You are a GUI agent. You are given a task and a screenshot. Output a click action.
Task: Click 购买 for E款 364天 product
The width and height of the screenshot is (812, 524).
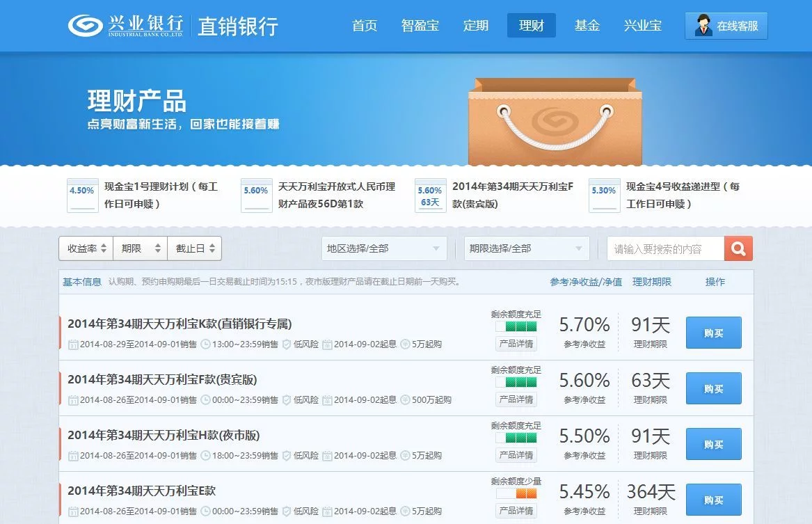(x=714, y=500)
